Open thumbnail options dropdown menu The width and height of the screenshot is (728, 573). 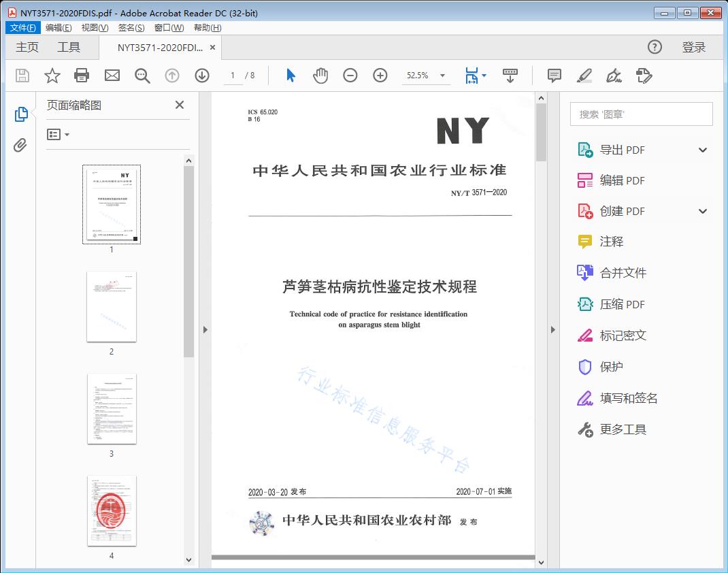click(x=59, y=135)
